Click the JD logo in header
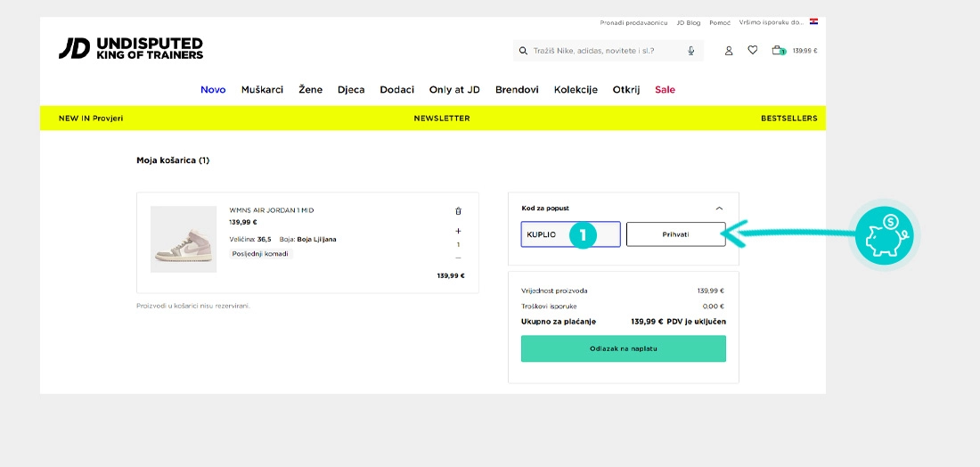Viewport: 980px width, 467px height. click(x=131, y=48)
